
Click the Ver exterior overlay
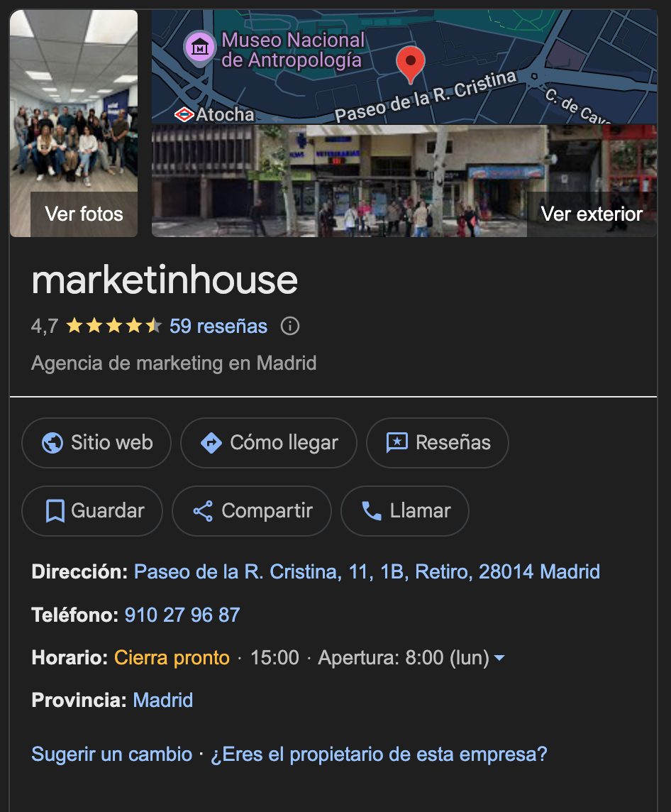592,214
